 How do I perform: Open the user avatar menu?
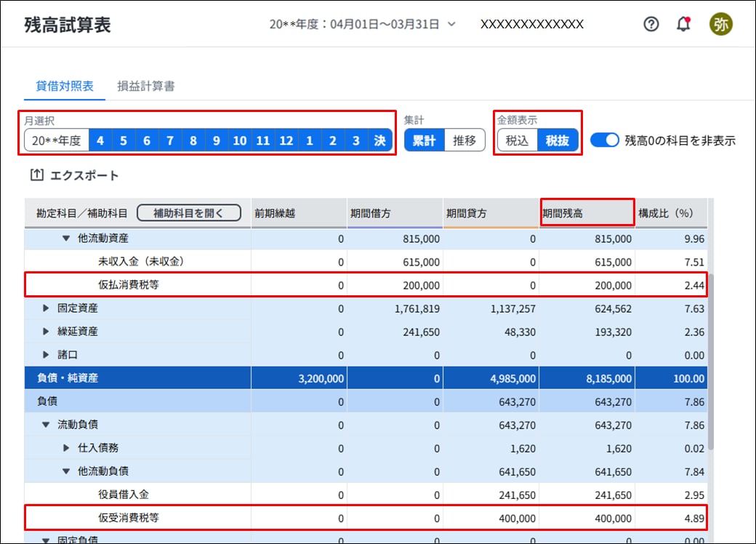(x=720, y=24)
